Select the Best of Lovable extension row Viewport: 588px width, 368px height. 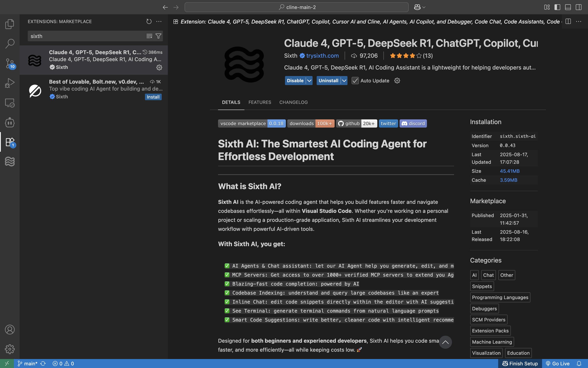pyautogui.click(x=94, y=89)
